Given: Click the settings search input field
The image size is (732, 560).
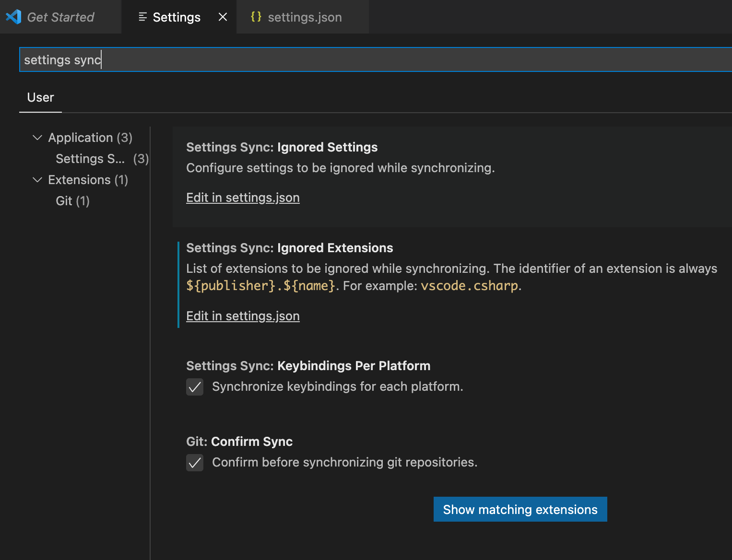Looking at the screenshot, I should (x=374, y=60).
